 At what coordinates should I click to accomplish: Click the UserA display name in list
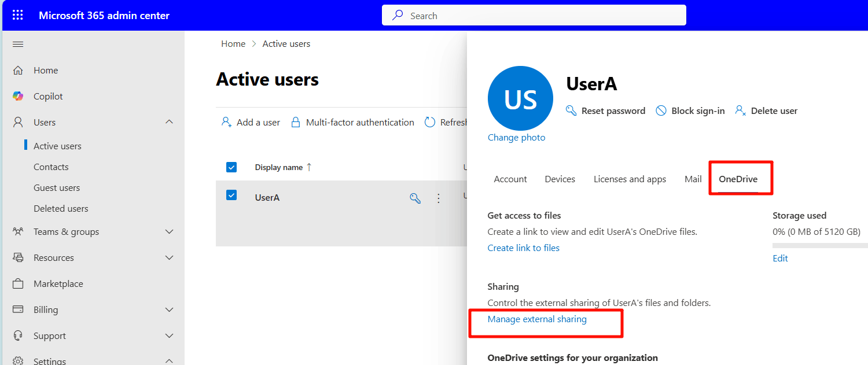coord(267,197)
